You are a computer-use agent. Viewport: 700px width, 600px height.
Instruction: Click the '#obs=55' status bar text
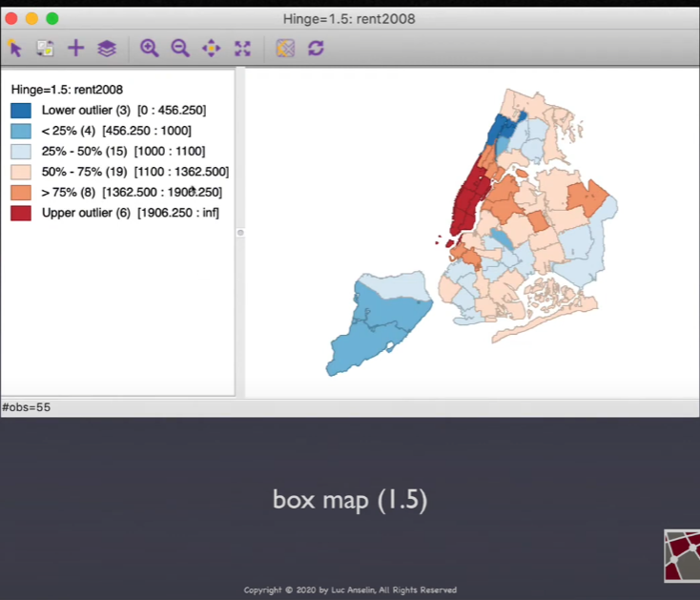[27, 407]
